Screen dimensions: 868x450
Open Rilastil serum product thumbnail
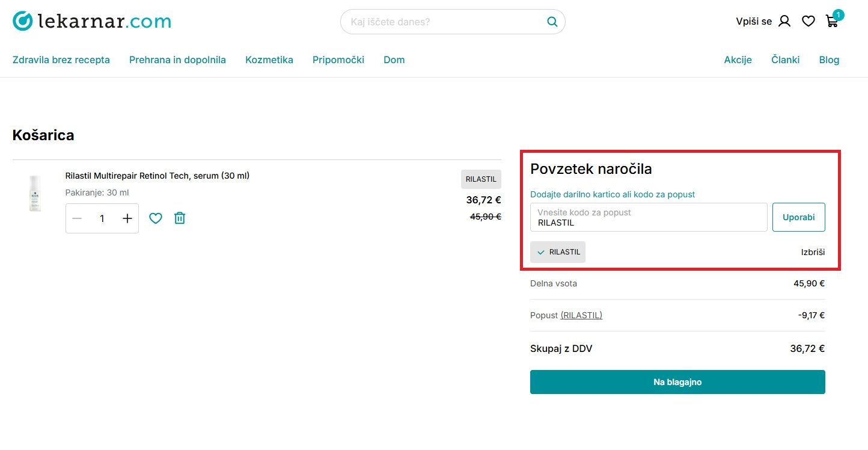(35, 194)
